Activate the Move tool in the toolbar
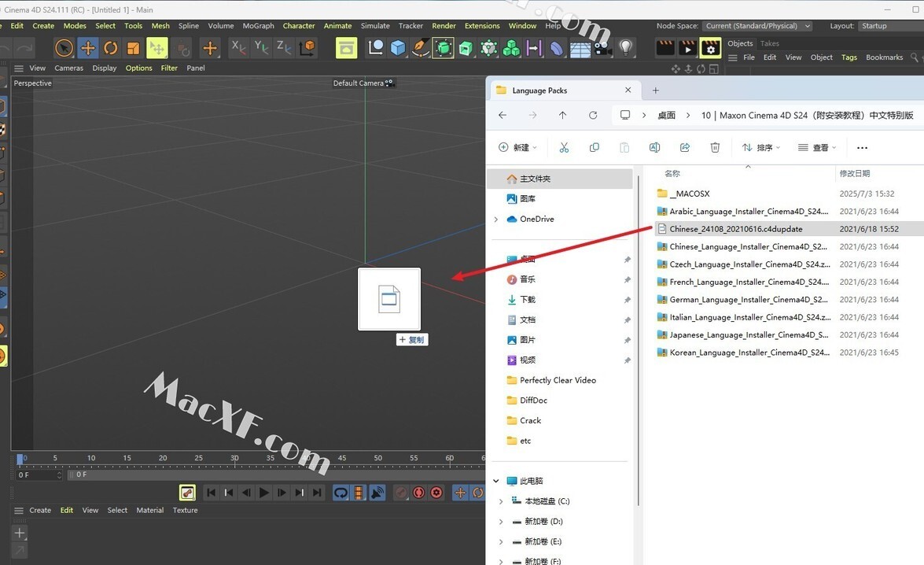 88,48
